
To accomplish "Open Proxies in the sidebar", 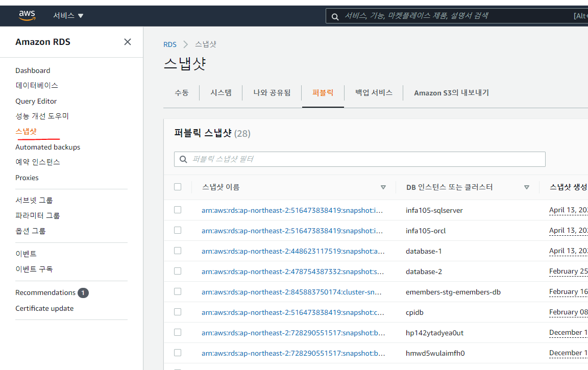I will click(27, 178).
